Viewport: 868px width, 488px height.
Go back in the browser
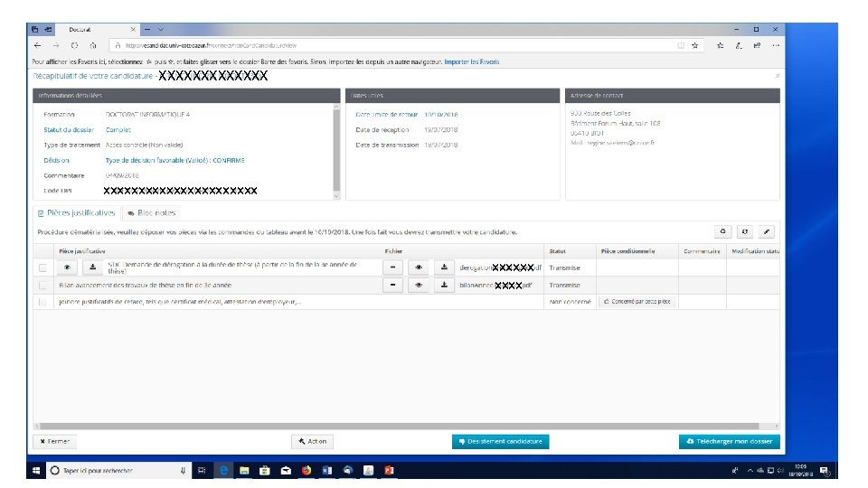(38, 45)
